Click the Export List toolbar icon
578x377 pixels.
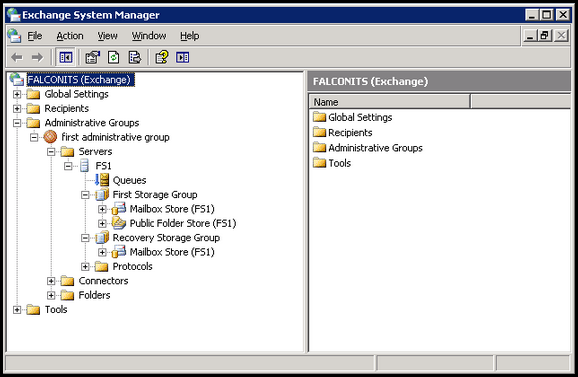[x=135, y=57]
